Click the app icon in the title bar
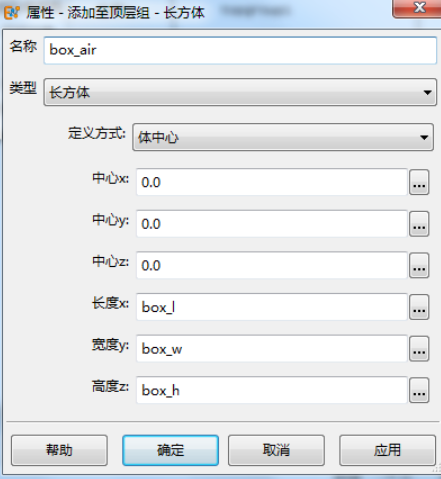The image size is (441, 479). 12,13
